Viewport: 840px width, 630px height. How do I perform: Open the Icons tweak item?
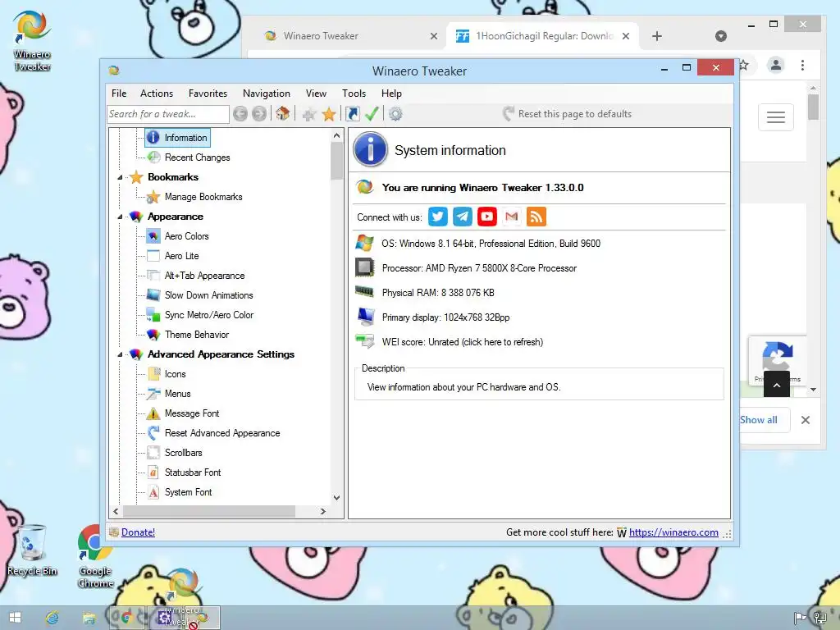(176, 374)
